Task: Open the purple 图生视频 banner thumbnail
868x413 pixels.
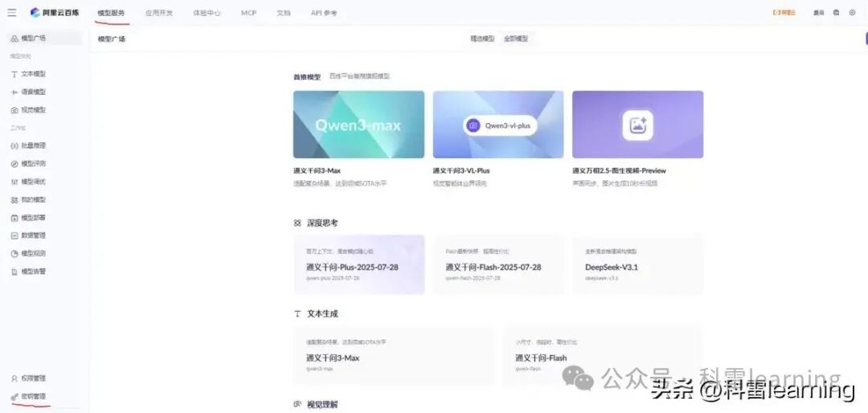Action: click(637, 125)
